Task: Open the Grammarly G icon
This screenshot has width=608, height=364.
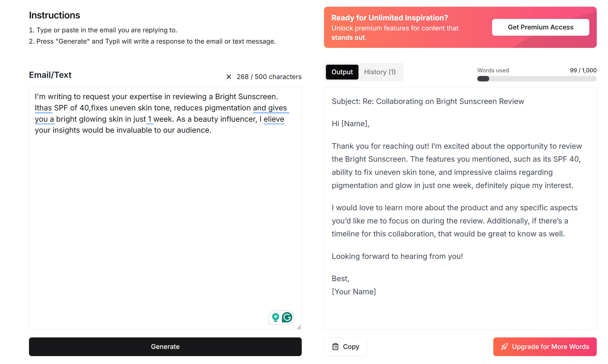Action: [287, 317]
